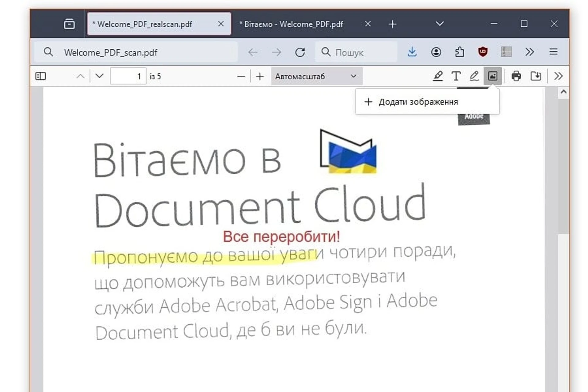
Task: Click the із 5 page count label
Action: tap(155, 76)
